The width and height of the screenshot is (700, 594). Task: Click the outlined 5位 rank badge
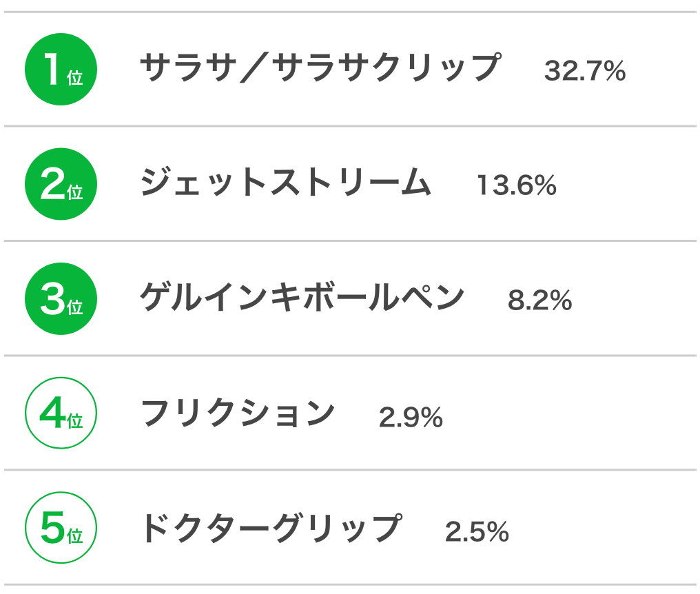[x=61, y=527]
